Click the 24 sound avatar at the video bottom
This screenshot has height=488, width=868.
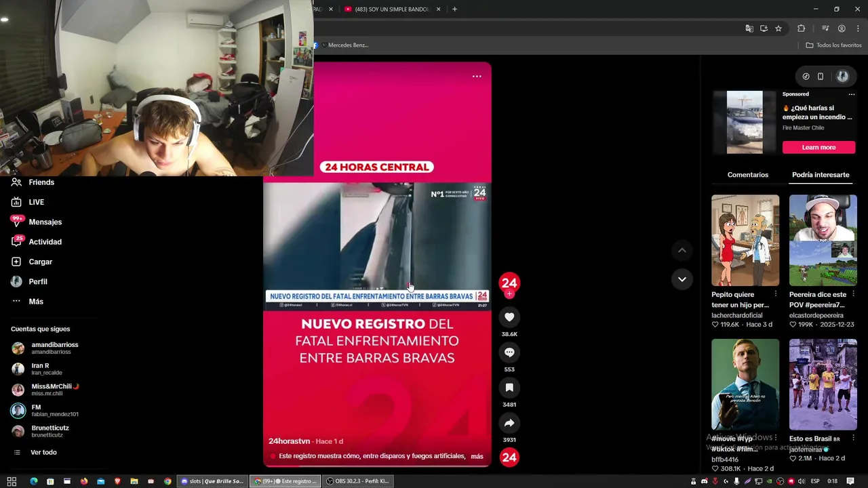tap(509, 457)
